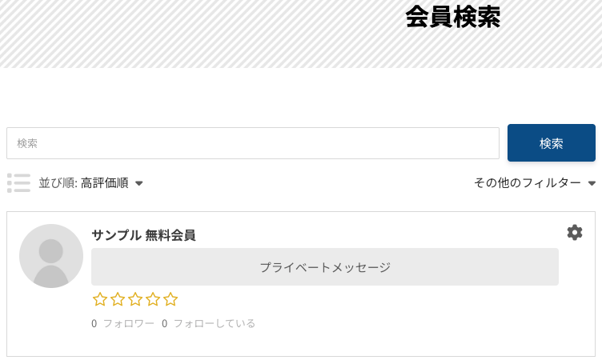Screen dimensions: 602x364
Task: Click the second rating star
Action: pyautogui.click(x=118, y=299)
